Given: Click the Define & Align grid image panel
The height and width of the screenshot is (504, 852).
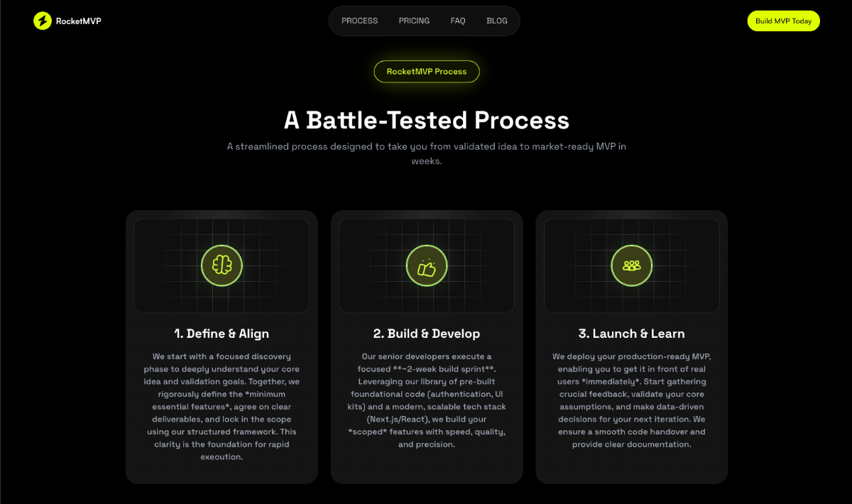Looking at the screenshot, I should [x=222, y=265].
